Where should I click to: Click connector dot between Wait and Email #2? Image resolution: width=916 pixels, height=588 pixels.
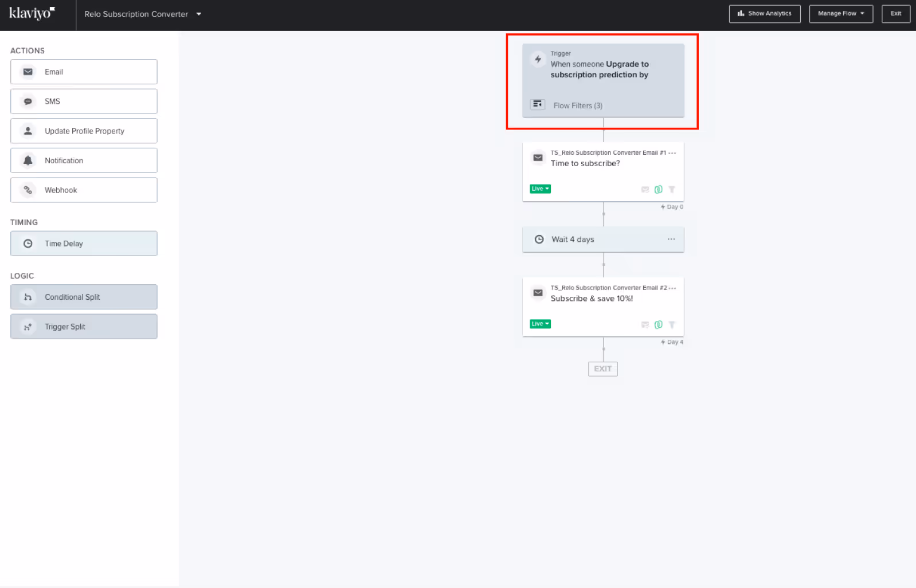point(604,265)
